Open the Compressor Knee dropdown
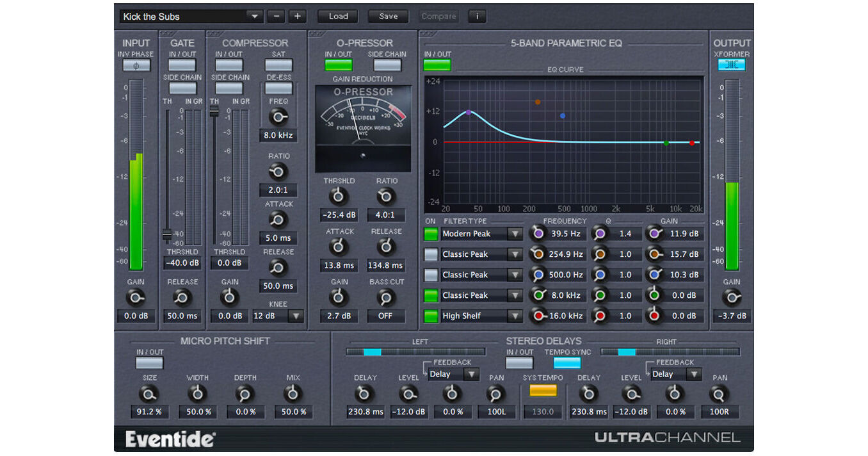868x456 pixels. [x=296, y=316]
